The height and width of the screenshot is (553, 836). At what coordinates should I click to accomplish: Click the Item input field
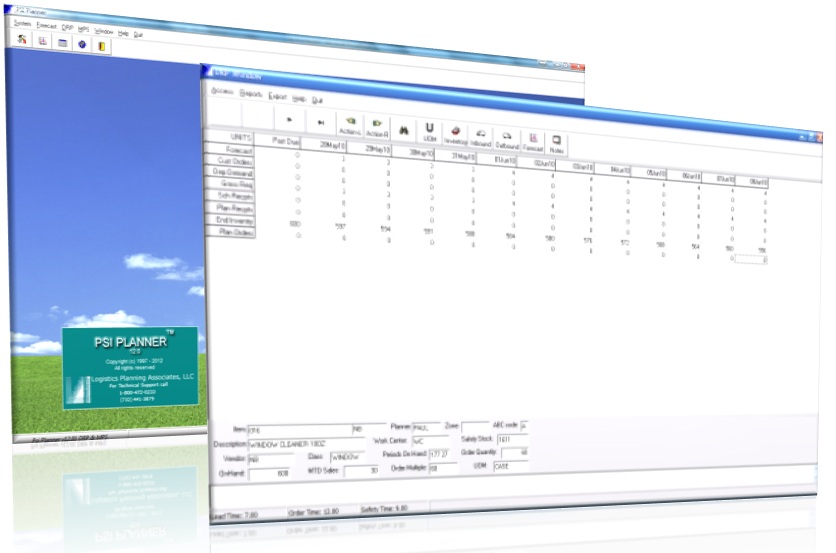click(300, 430)
